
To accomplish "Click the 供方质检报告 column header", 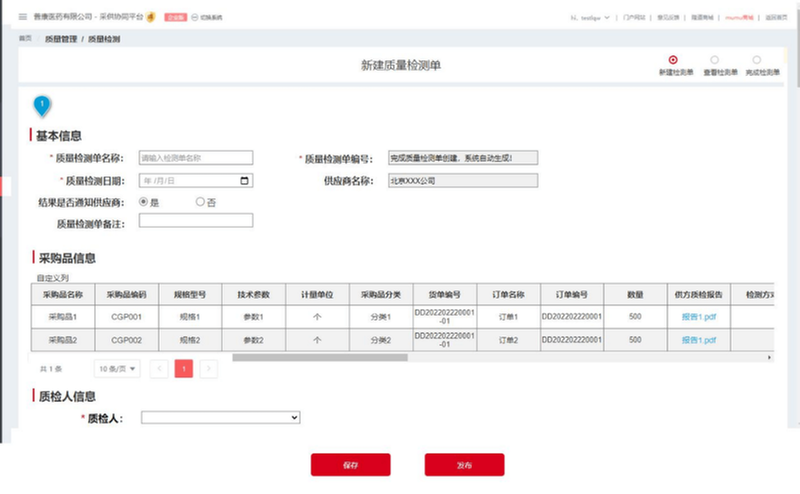I will point(698,294).
